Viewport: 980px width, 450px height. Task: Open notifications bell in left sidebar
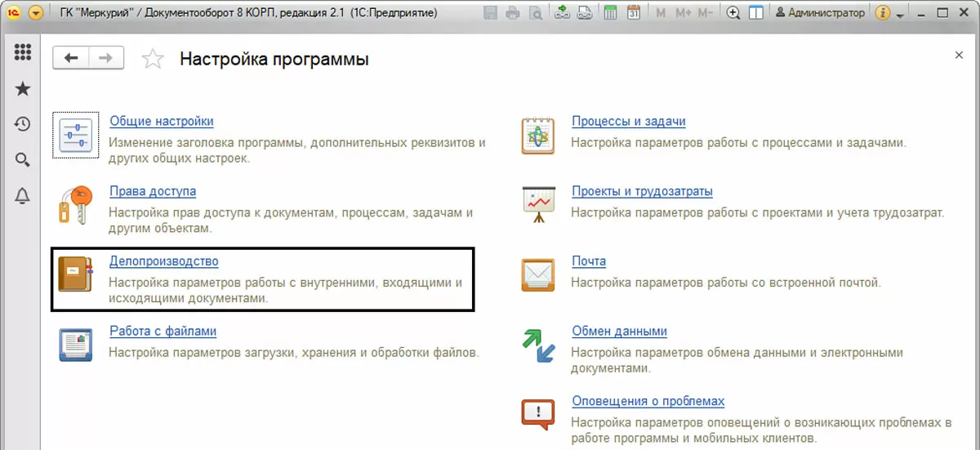click(23, 195)
